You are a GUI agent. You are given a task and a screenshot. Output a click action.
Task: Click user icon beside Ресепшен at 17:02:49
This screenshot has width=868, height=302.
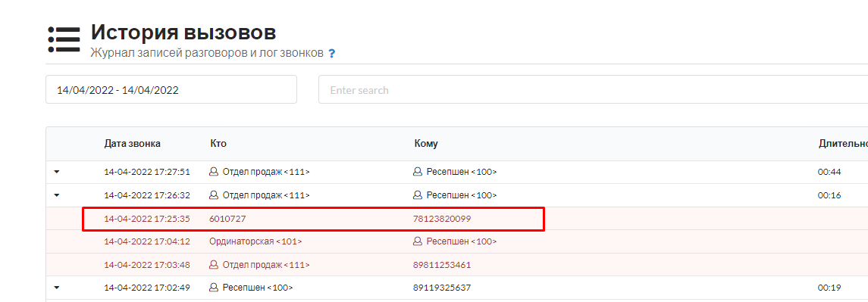click(x=214, y=288)
